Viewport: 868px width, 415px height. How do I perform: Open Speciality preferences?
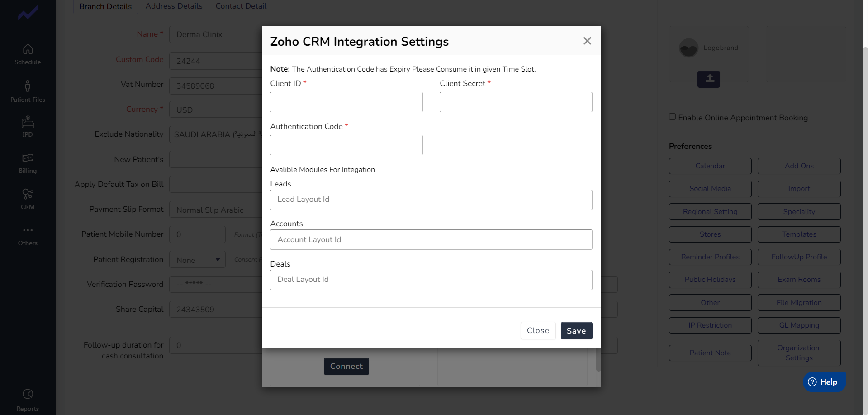799,211
